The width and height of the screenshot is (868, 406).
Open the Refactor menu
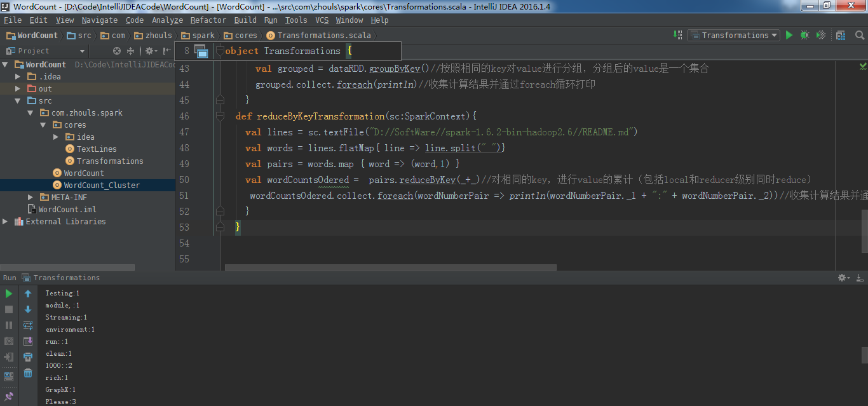(x=208, y=20)
